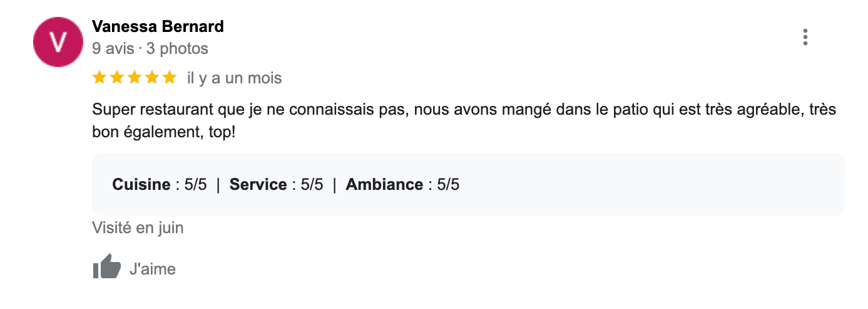This screenshot has width=868, height=309.
Task: Click the 5/5 score next to Service
Action: point(312,185)
